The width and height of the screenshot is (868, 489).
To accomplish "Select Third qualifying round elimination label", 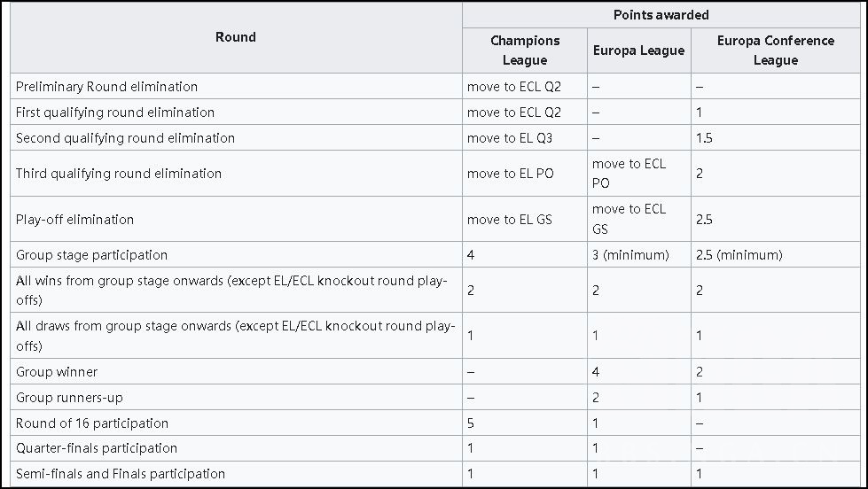I will pyautogui.click(x=119, y=174).
